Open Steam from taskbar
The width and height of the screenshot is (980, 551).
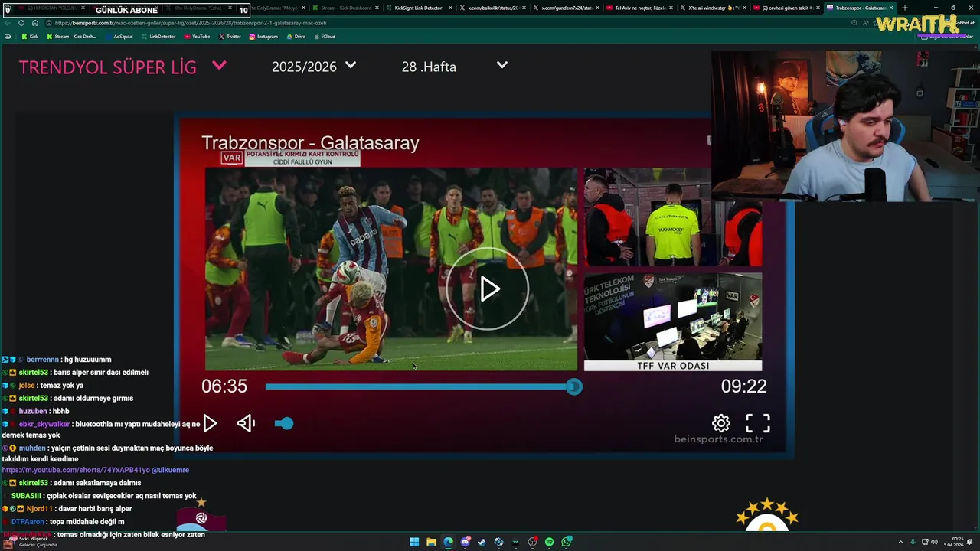pyautogui.click(x=482, y=542)
